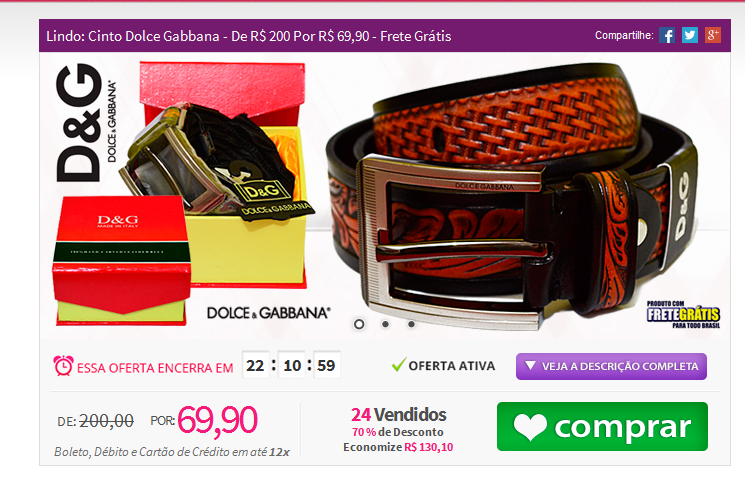Expand Veja a Descrição Completa
Screen dimensions: 745x486
pos(611,366)
